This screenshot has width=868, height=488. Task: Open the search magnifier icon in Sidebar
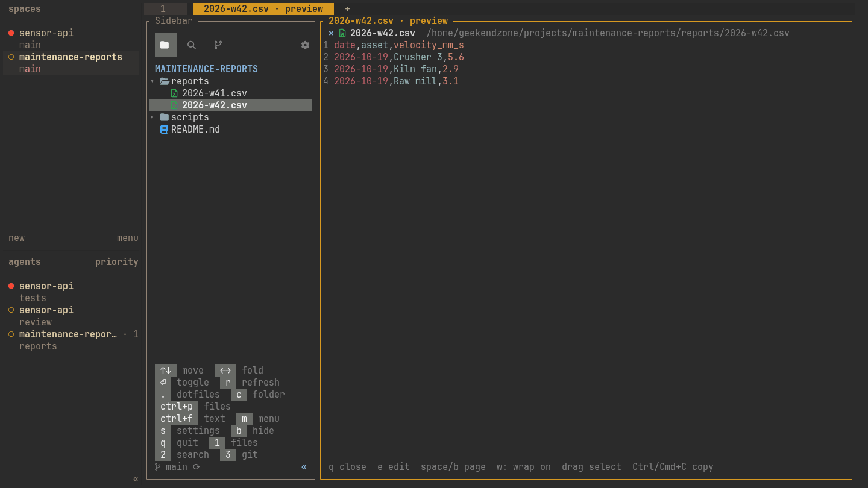pos(192,45)
